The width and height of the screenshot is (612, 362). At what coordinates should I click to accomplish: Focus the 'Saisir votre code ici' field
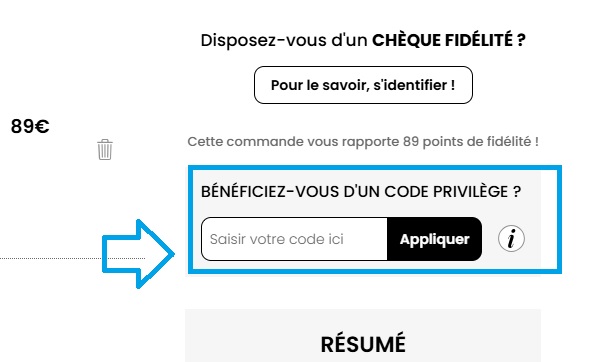point(294,239)
